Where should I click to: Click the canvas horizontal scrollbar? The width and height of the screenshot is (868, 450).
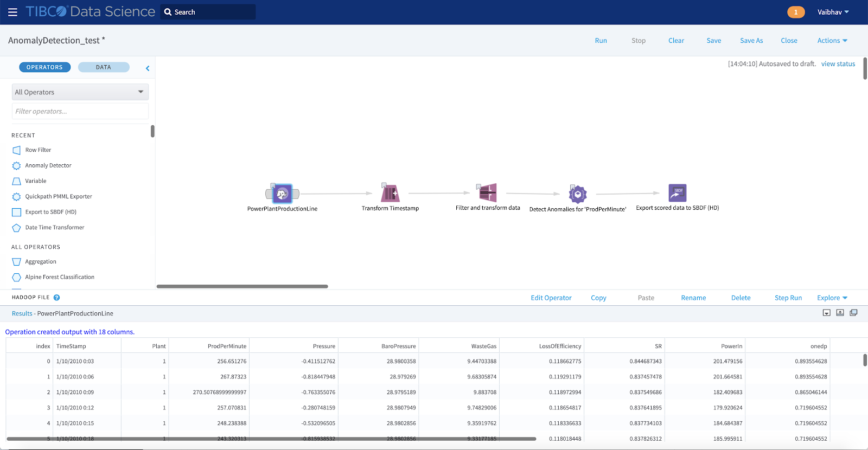tap(242, 286)
